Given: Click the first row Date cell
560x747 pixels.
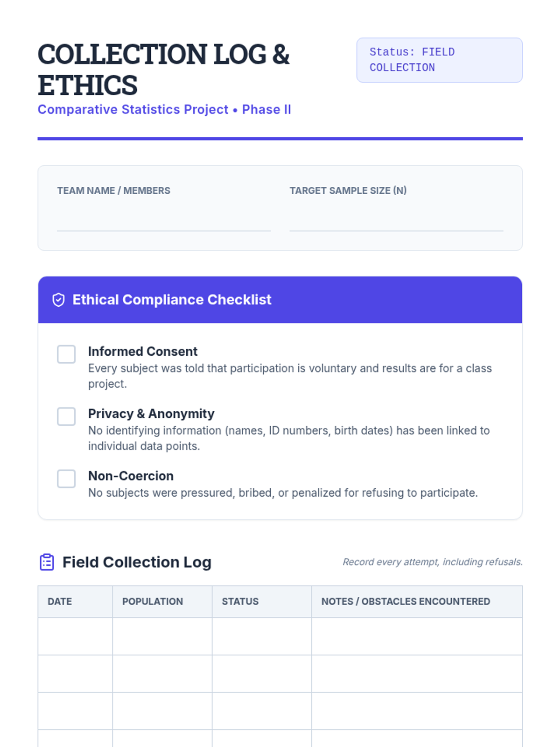Looking at the screenshot, I should click(75, 636).
